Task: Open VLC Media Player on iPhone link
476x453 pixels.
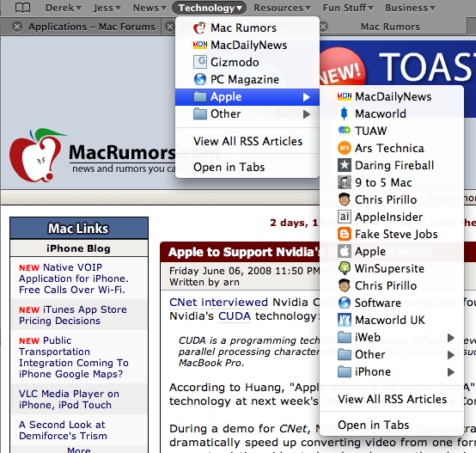Action: click(x=69, y=399)
